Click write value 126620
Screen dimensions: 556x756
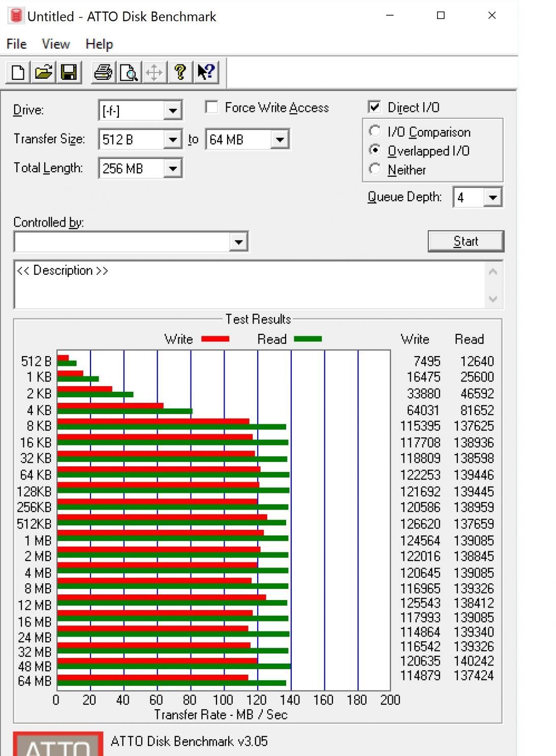(x=420, y=524)
